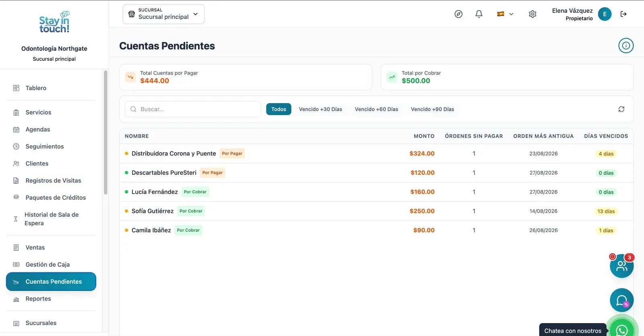This screenshot has width=644, height=336.
Task: Click the WhatsApp chat icon
Action: coord(622,330)
